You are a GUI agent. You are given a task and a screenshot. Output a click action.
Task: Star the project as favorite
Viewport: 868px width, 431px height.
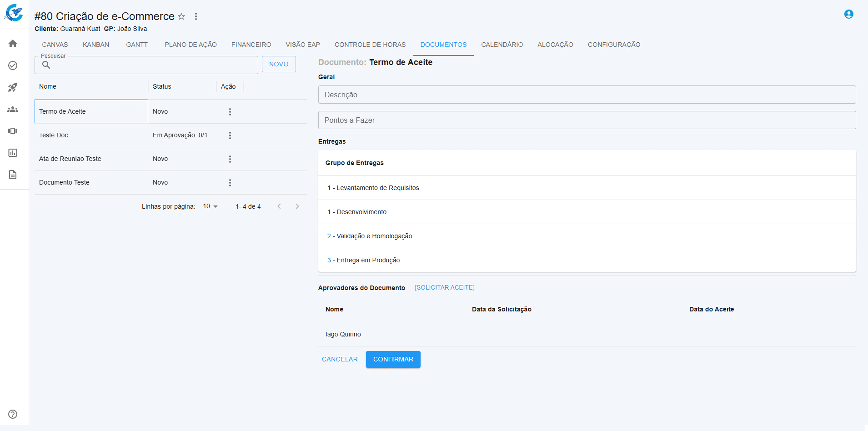tap(181, 16)
